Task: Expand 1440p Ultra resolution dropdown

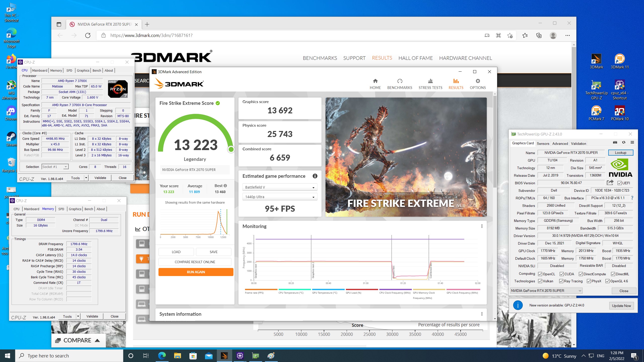Action: (x=280, y=197)
